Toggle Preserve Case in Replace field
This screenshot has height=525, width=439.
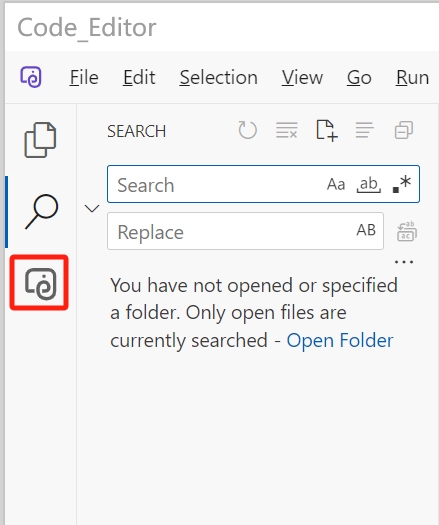tap(366, 230)
